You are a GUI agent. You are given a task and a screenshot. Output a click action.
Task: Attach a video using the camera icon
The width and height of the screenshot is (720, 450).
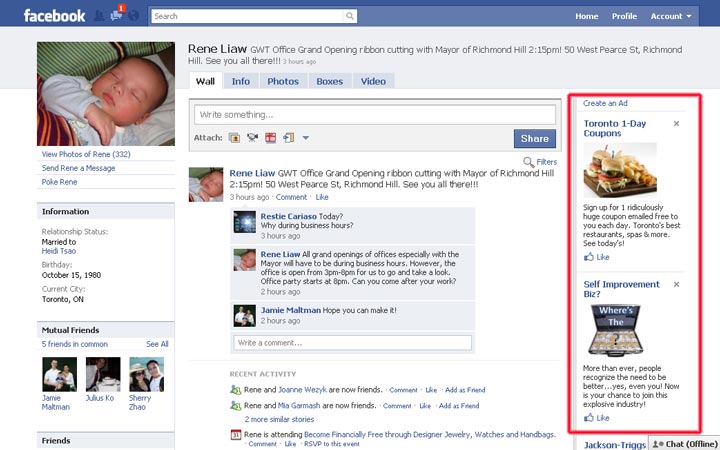pyautogui.click(x=252, y=137)
